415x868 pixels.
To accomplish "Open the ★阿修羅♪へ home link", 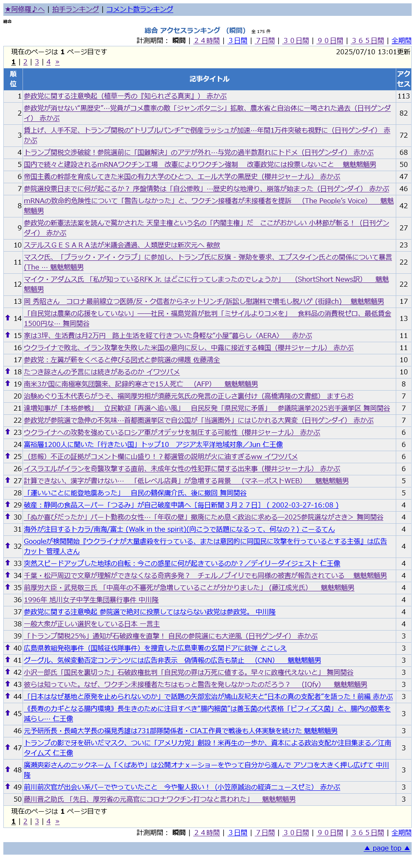I will tap(25, 9).
